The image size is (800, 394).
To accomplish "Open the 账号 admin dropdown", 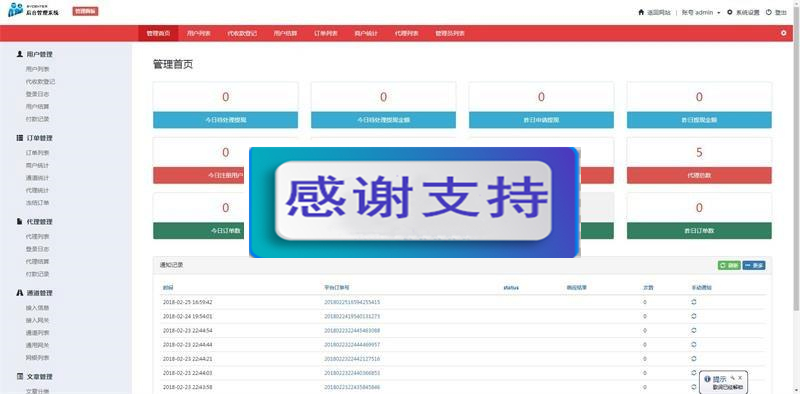I will [701, 12].
